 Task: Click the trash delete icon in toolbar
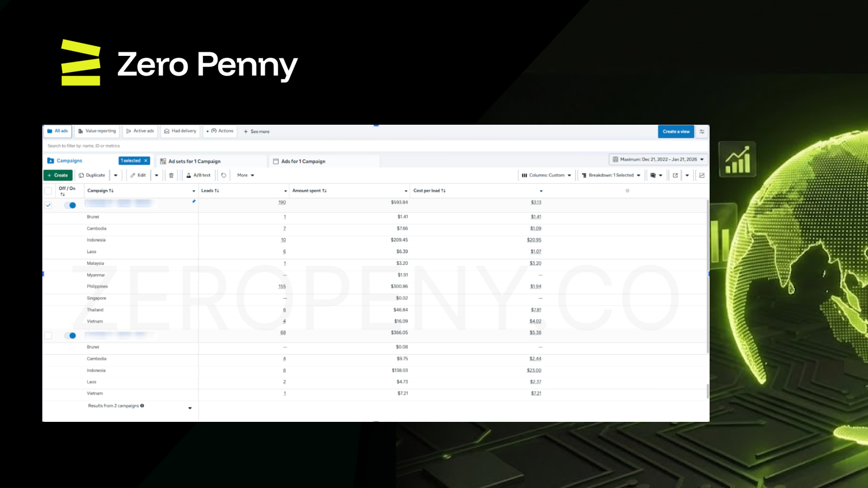pos(171,175)
